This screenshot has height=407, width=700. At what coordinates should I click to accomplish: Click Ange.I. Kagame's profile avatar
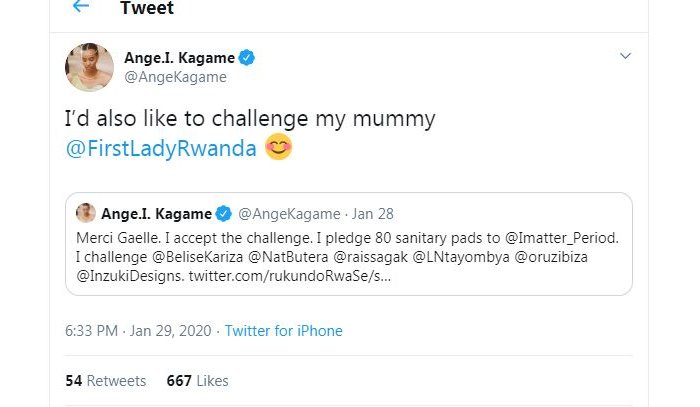pyautogui.click(x=88, y=67)
